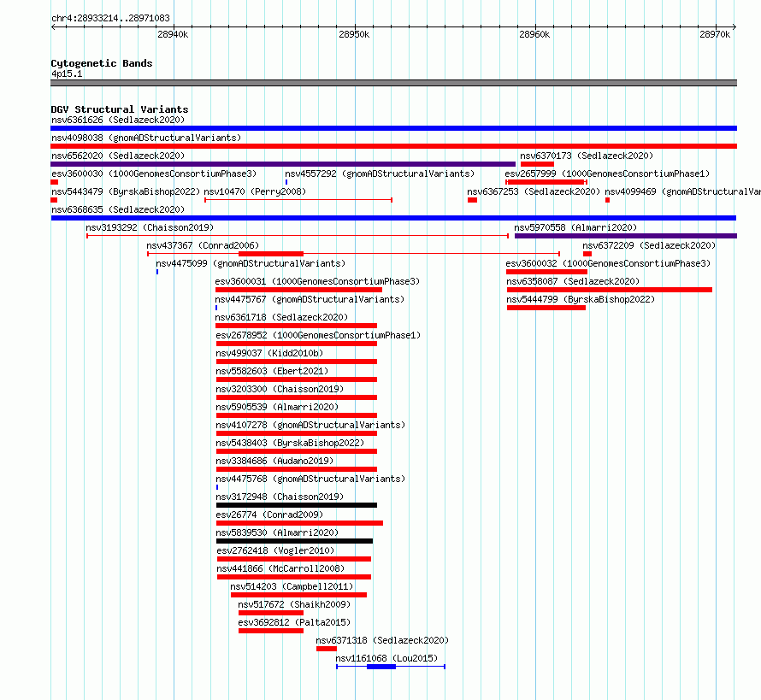Select the nsv6358087 (Sedlazeck2020) label
The height and width of the screenshot is (700, 761).
click(x=573, y=281)
